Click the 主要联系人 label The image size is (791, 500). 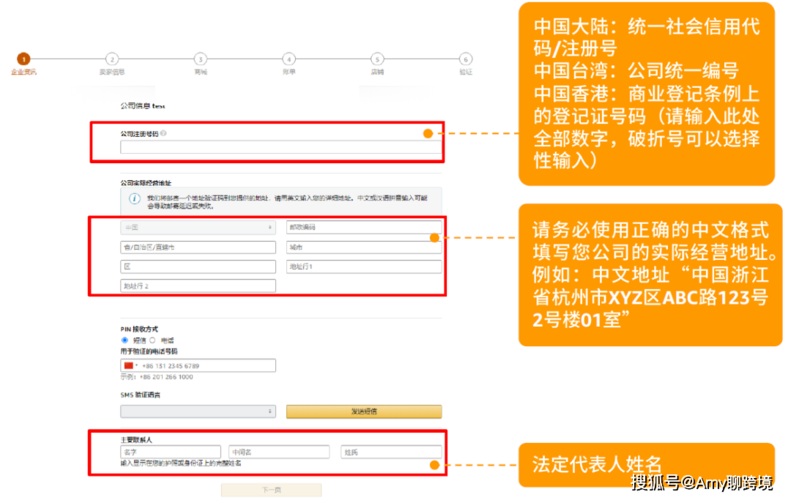tap(136, 439)
